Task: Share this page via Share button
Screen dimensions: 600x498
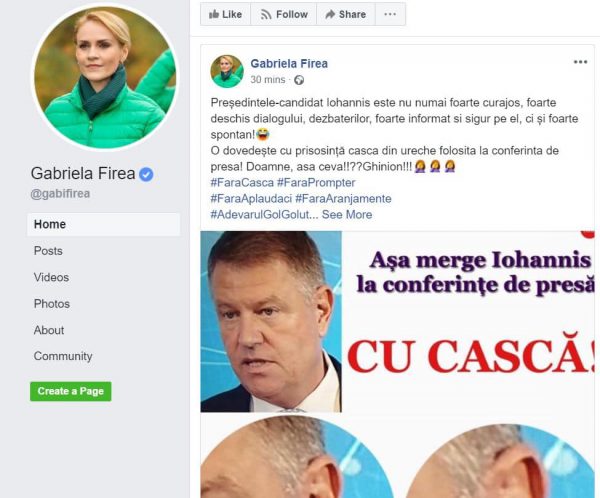Action: [346, 14]
